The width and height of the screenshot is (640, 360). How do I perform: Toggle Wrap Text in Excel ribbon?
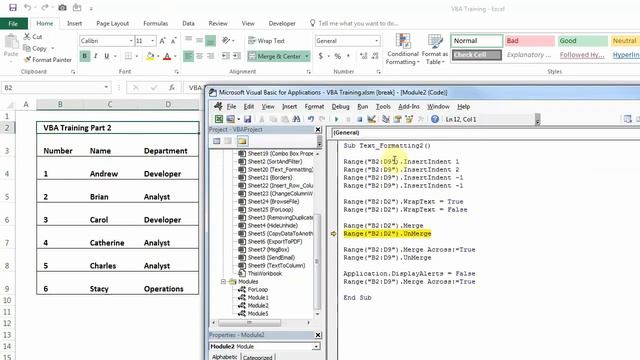(x=266, y=41)
